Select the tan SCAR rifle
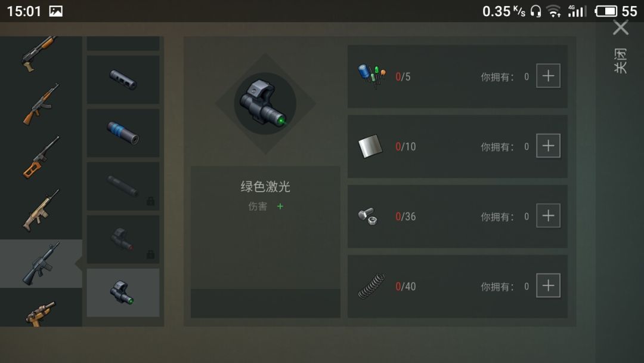 41,211
